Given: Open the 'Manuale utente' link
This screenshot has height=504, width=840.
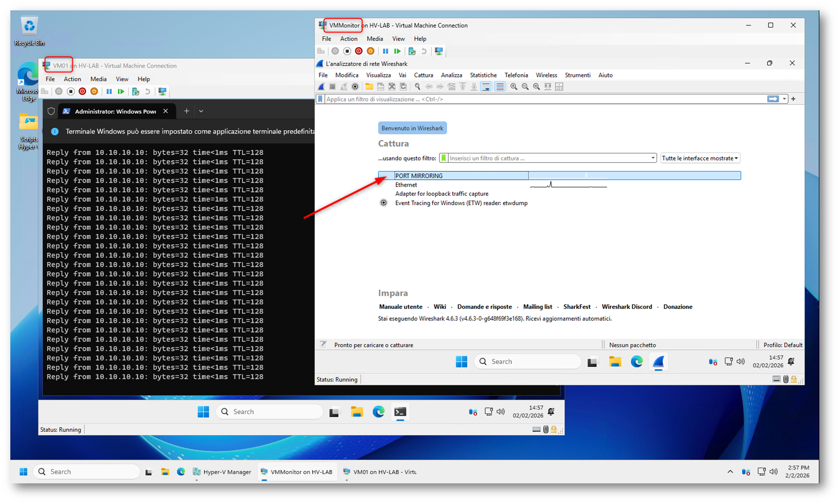Looking at the screenshot, I should [401, 307].
